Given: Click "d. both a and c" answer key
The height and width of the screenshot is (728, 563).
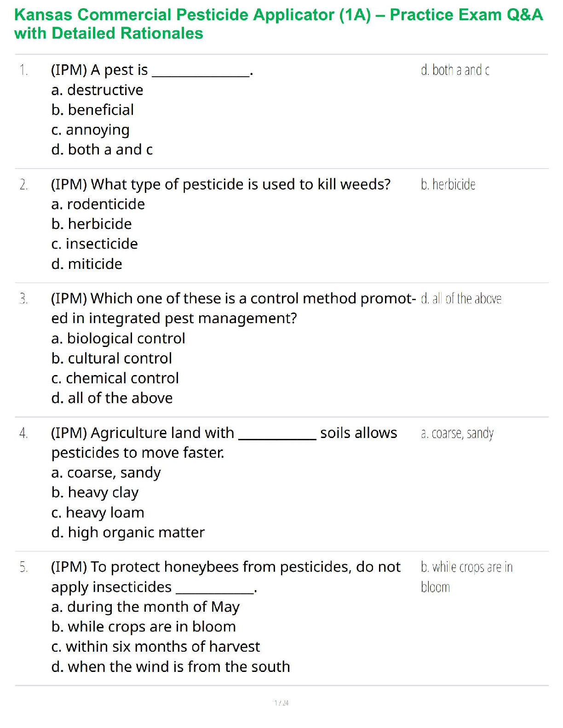Looking at the screenshot, I should coord(455,70).
